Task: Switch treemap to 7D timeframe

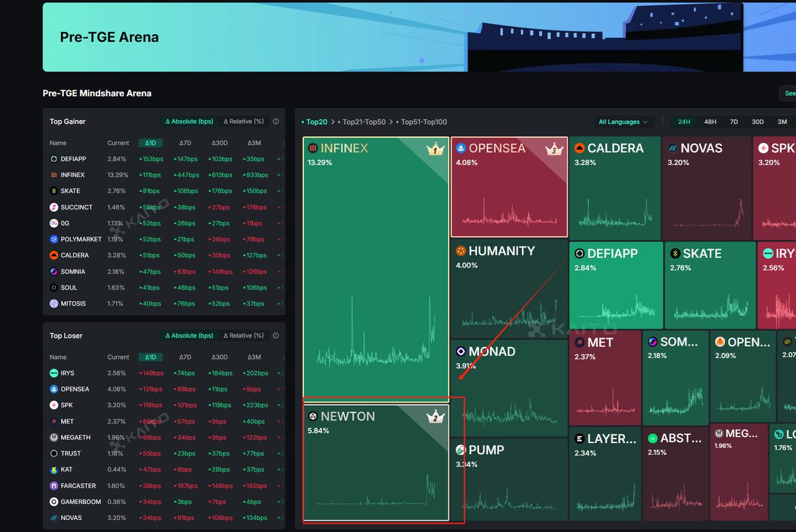Action: click(734, 122)
